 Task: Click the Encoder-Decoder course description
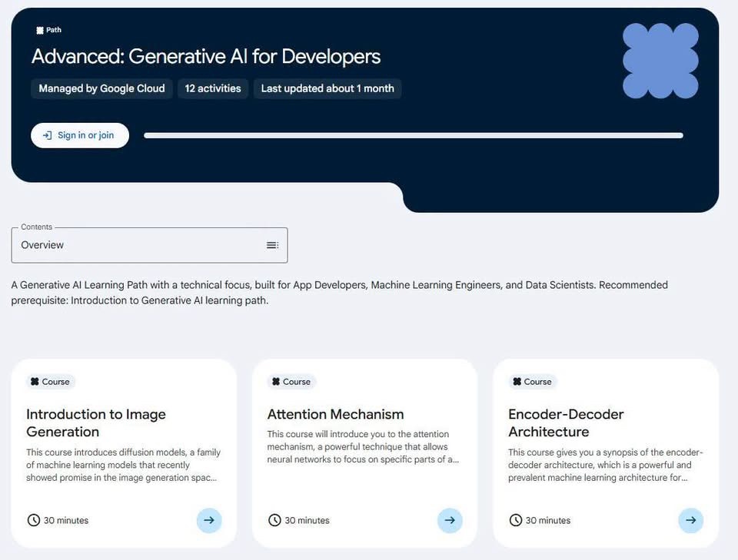click(605, 465)
